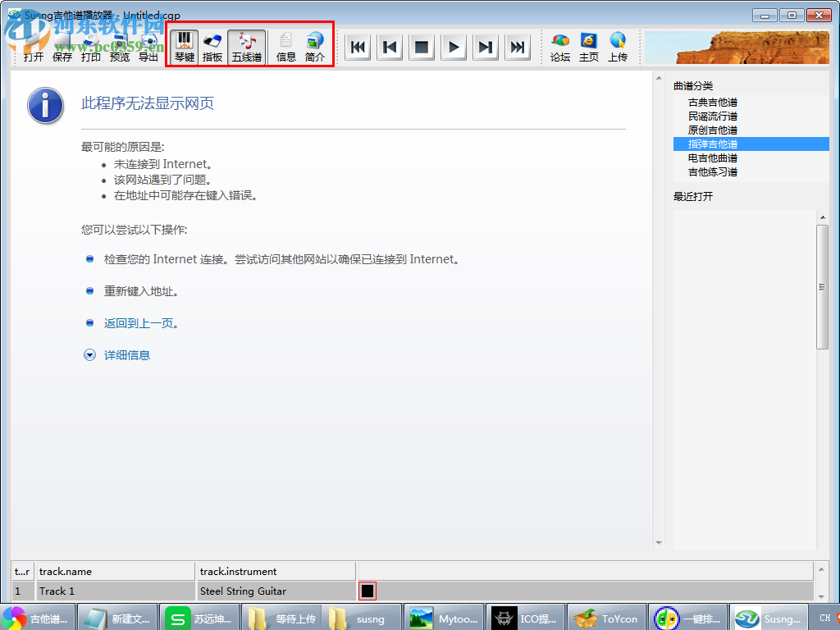Open the 论坛 forum page
The image size is (840, 630).
coord(560,47)
